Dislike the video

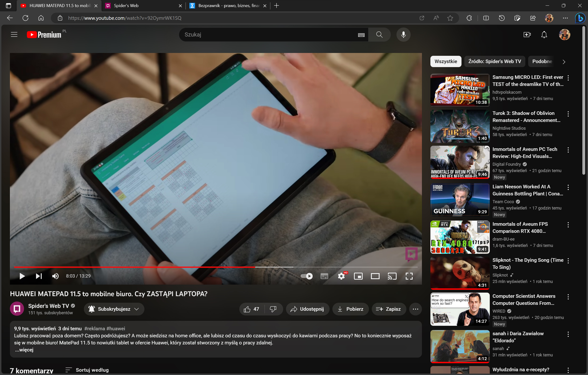coord(273,309)
